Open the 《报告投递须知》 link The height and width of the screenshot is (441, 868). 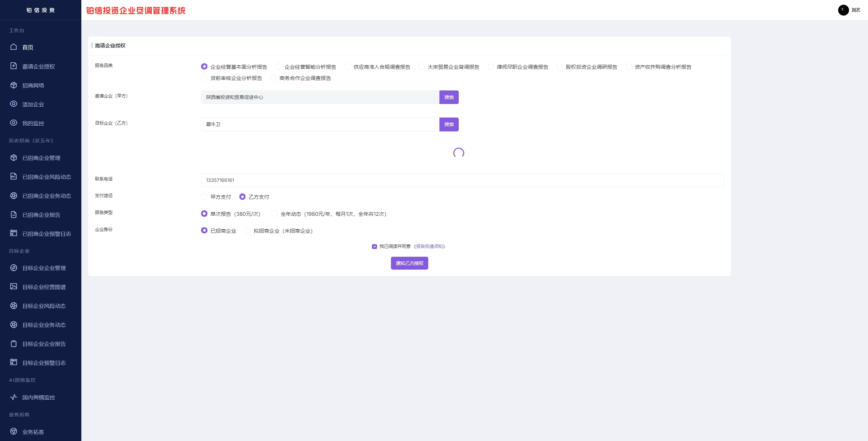[x=429, y=246]
